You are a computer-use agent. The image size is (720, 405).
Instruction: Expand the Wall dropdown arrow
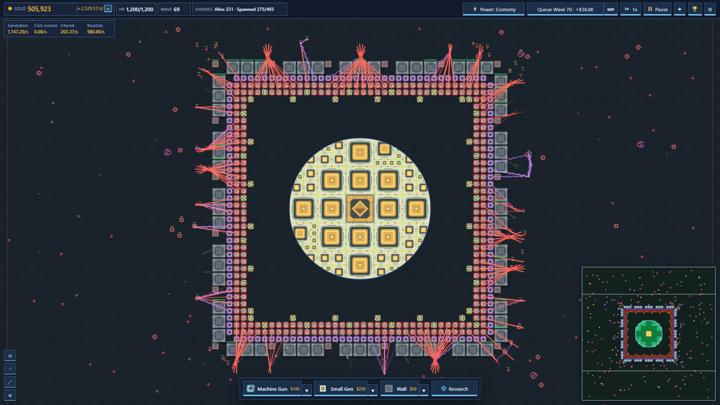[x=424, y=389]
